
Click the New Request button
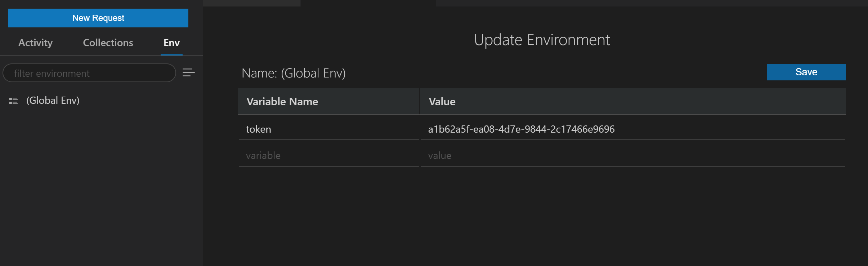click(98, 18)
